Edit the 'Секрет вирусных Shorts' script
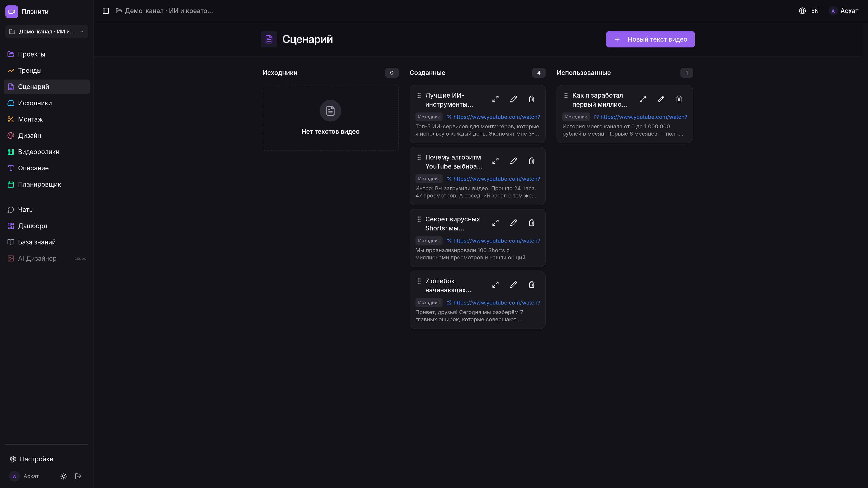Screen dimensions: 868x488 [x=514, y=223]
